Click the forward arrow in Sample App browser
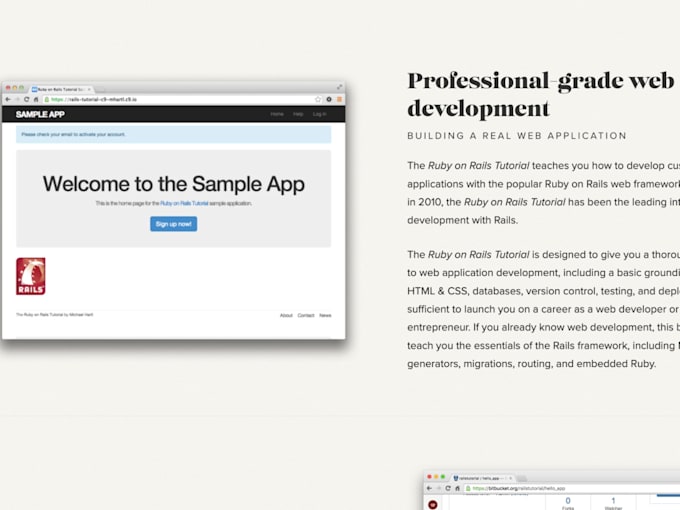This screenshot has height=510, width=680. point(17,99)
